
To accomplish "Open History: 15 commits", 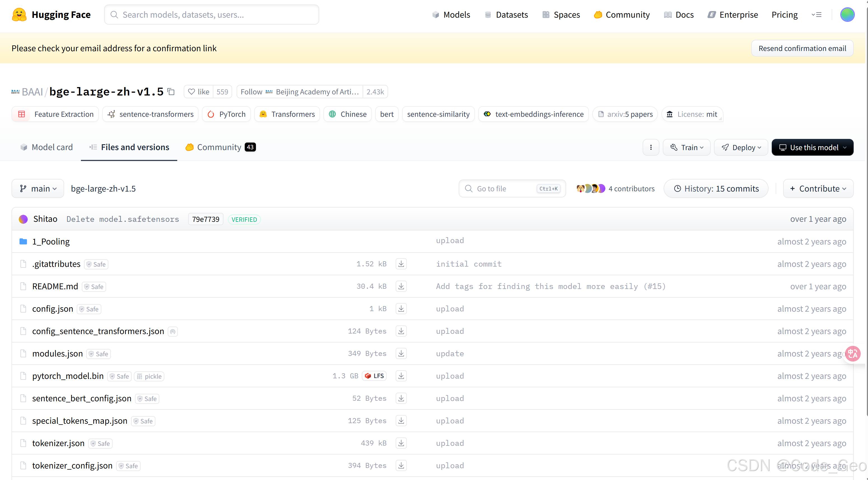I will click(x=716, y=188).
